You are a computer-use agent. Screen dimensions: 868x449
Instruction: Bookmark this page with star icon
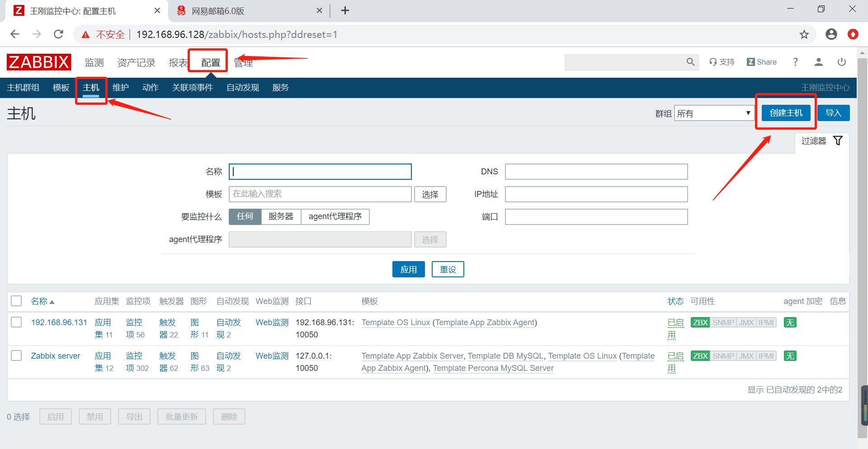pos(804,34)
